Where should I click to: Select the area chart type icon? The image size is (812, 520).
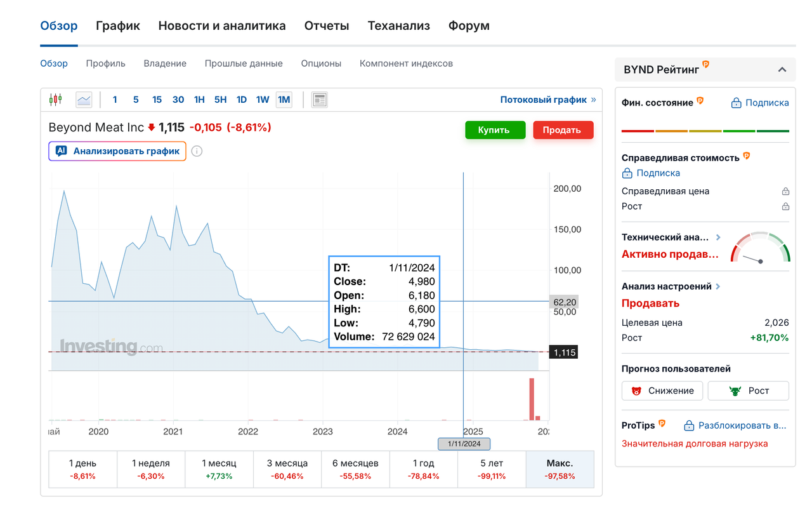(x=84, y=99)
